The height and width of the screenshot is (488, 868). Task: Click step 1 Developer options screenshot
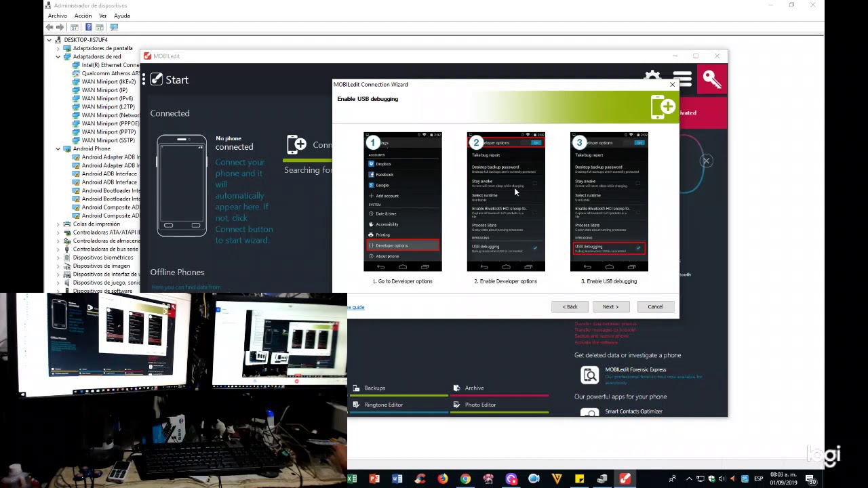(x=403, y=202)
